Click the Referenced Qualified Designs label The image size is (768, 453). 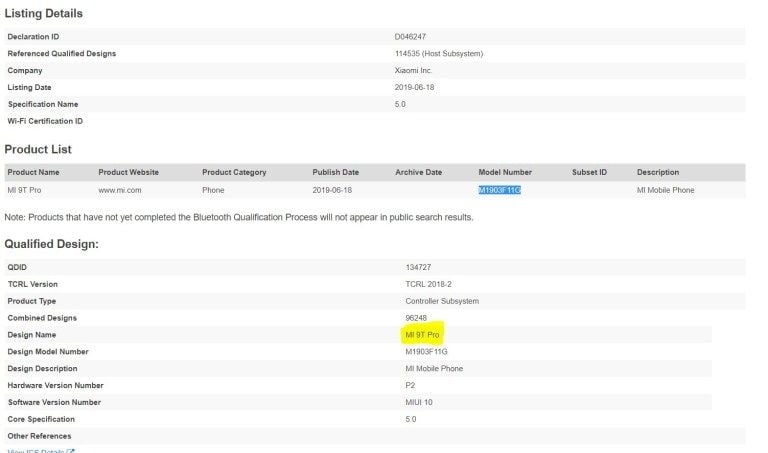click(x=62, y=54)
